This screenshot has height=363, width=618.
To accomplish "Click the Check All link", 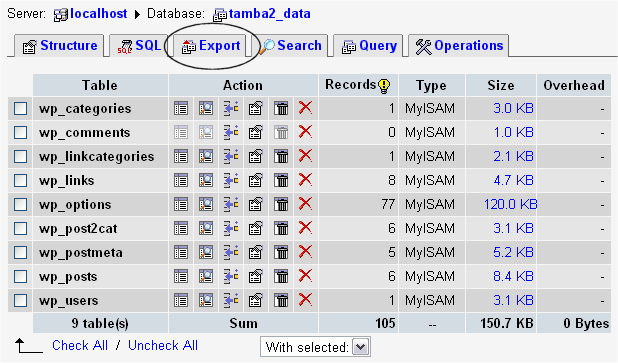I will click(80, 345).
